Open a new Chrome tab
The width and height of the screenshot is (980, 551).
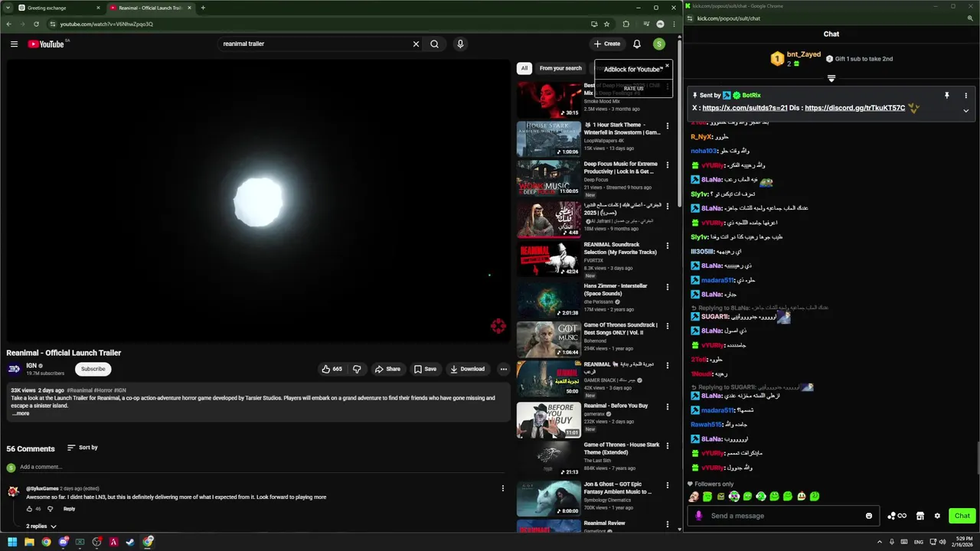[x=203, y=8]
